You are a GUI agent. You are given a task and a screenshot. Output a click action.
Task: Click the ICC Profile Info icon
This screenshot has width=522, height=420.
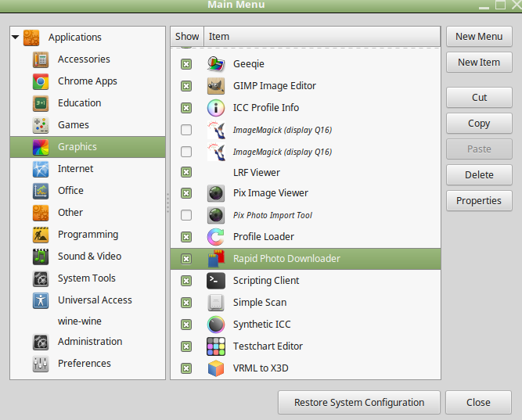[x=216, y=108]
